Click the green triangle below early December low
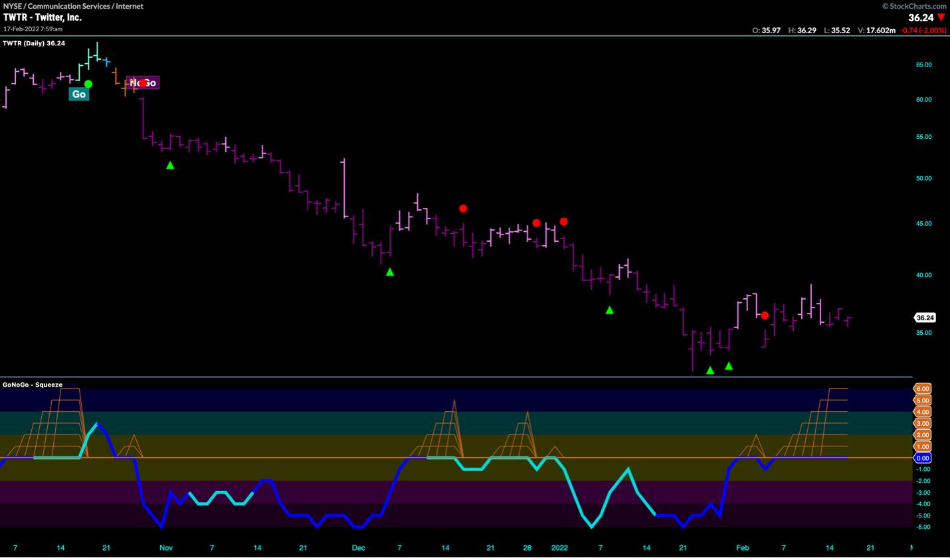950x560 pixels. (390, 272)
